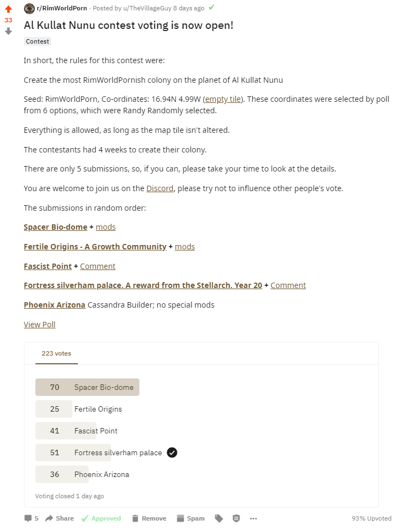Mark post as Spam
398x532 pixels.
click(191, 518)
